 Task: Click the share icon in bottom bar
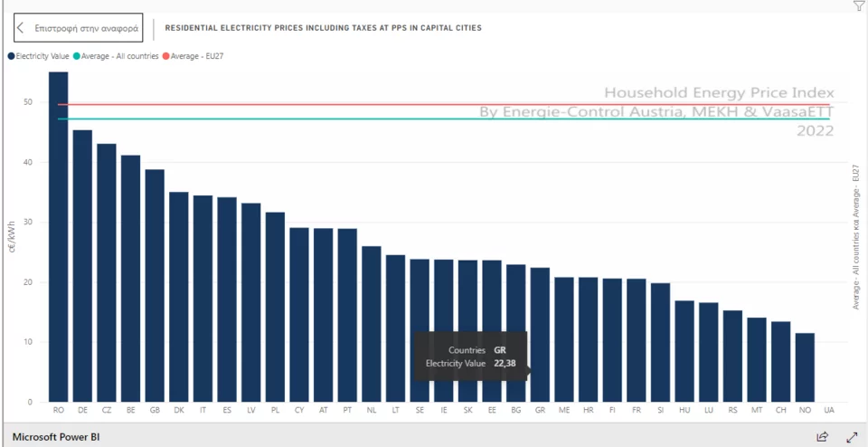point(823,436)
